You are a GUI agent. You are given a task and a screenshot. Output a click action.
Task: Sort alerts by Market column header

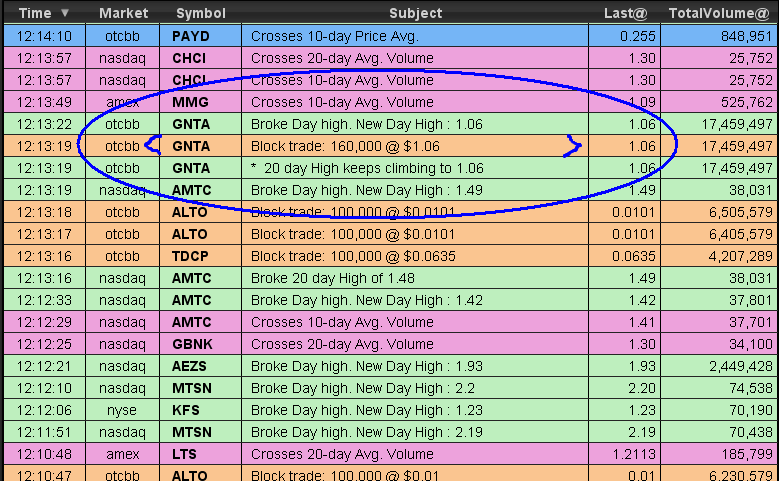click(124, 13)
